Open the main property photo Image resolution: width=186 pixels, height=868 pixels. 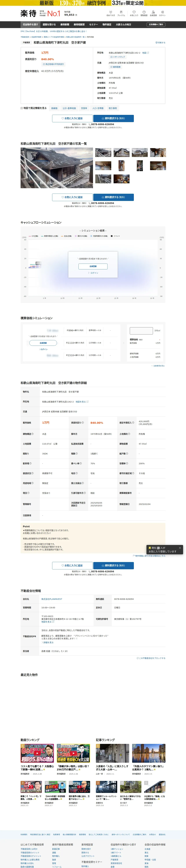click(x=57, y=168)
